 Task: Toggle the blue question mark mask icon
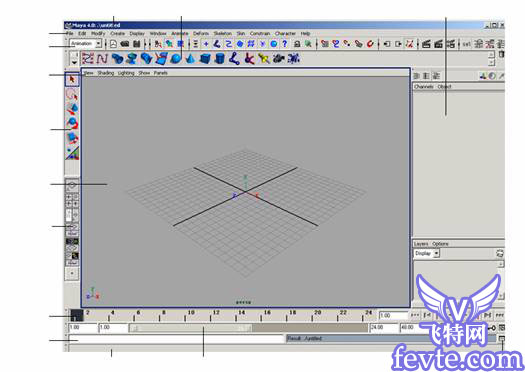pos(285,44)
